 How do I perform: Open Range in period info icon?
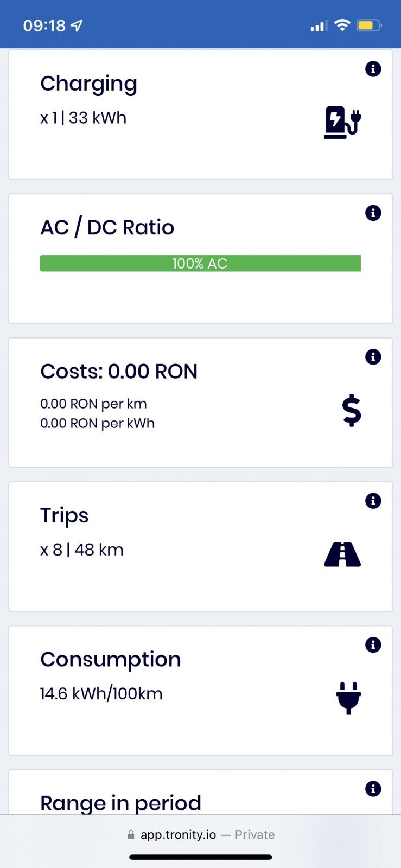[x=373, y=789]
